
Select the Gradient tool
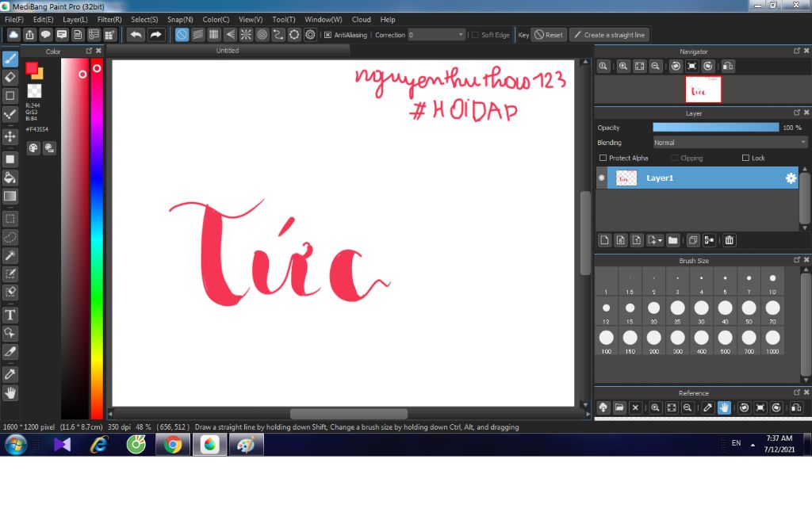pyautogui.click(x=10, y=197)
